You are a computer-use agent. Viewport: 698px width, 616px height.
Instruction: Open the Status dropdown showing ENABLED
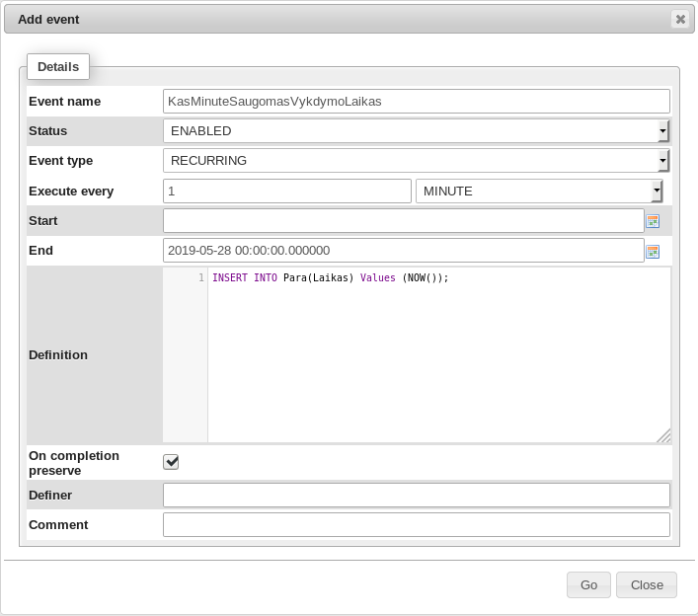pyautogui.click(x=416, y=131)
